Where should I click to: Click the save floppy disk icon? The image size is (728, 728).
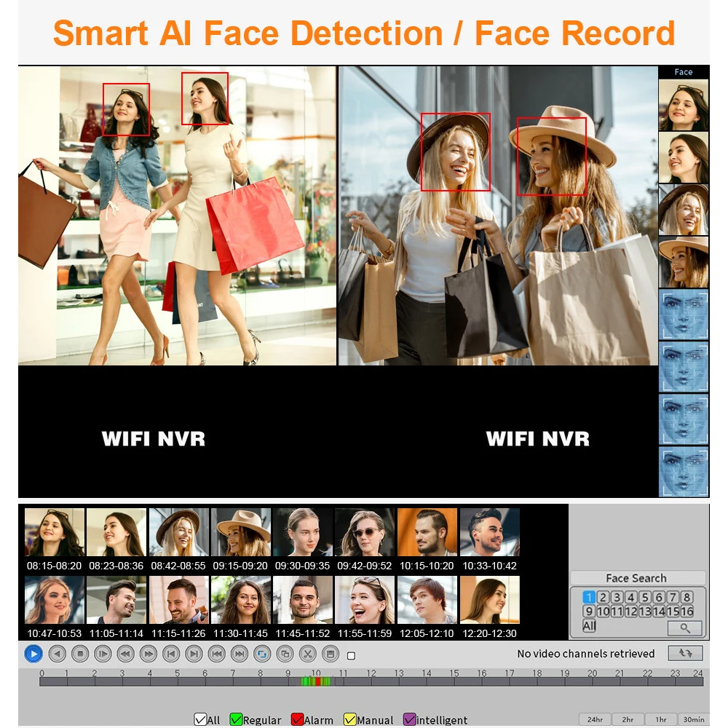point(331,654)
